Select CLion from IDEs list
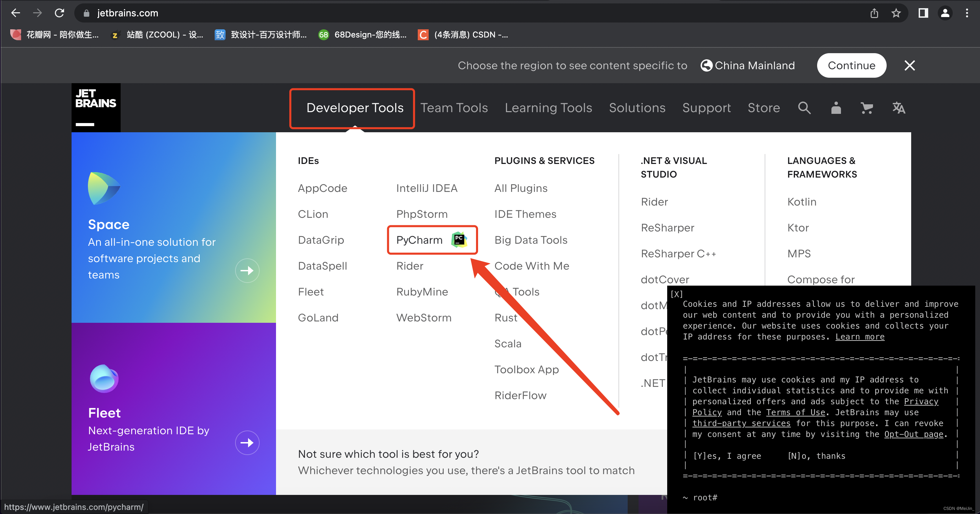The width and height of the screenshot is (980, 514). click(313, 214)
